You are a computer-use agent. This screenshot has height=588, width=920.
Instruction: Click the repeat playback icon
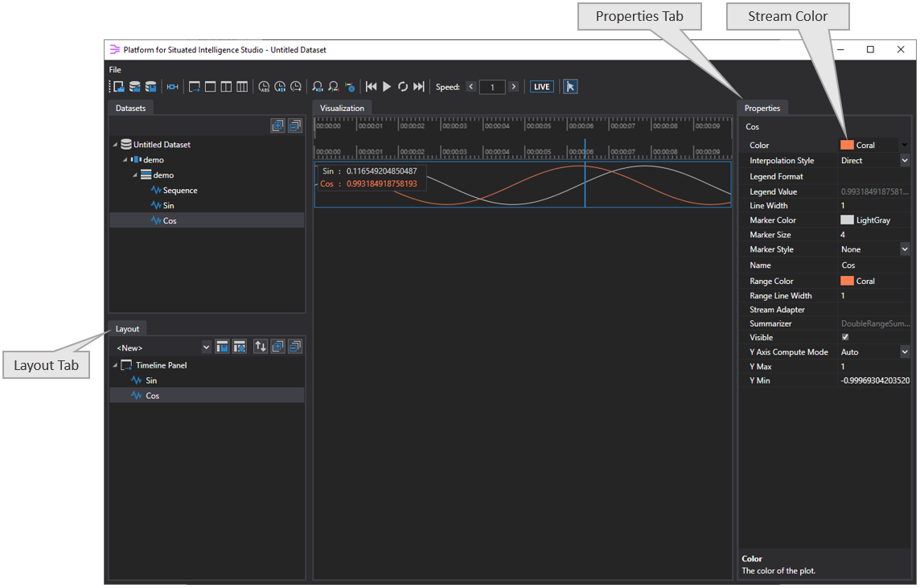(x=403, y=86)
